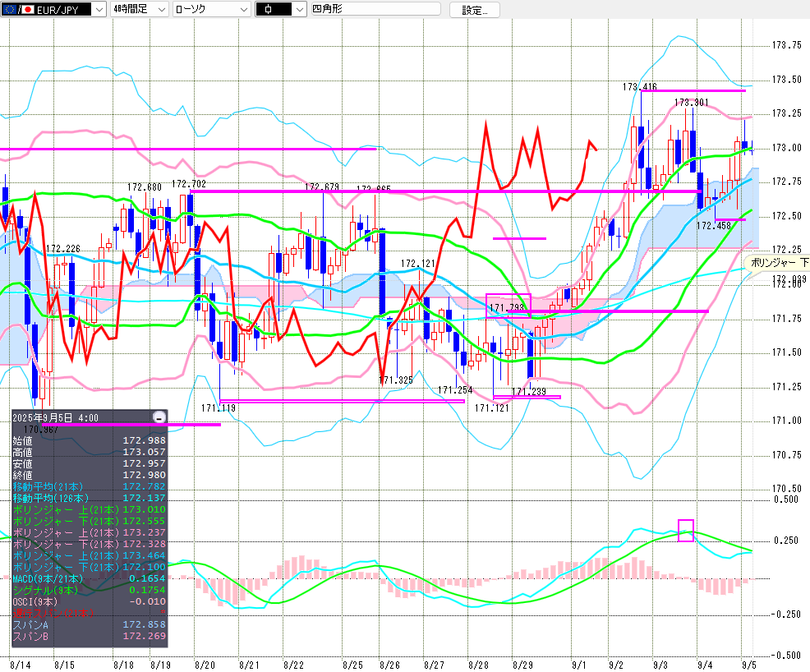
Task: Click the 8/20 date on time axis
Action: click(205, 665)
